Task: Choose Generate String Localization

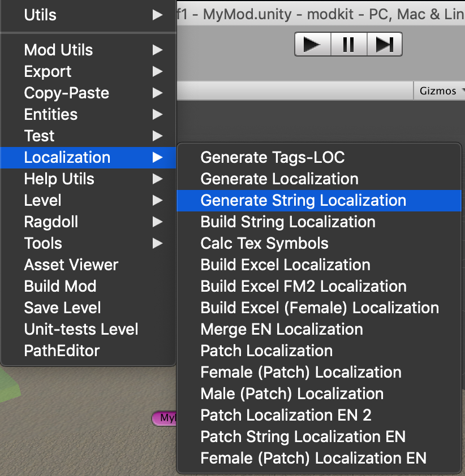Action: pyautogui.click(x=303, y=200)
